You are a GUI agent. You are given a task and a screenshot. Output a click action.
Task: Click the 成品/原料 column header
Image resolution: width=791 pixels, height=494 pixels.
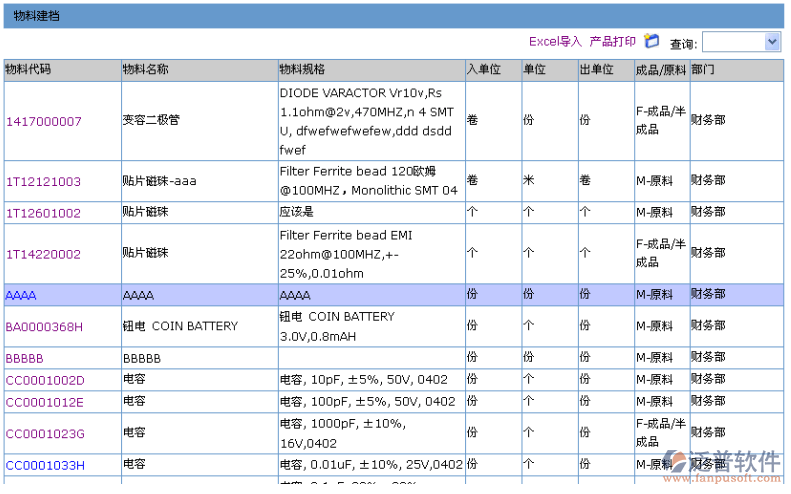pos(661,70)
